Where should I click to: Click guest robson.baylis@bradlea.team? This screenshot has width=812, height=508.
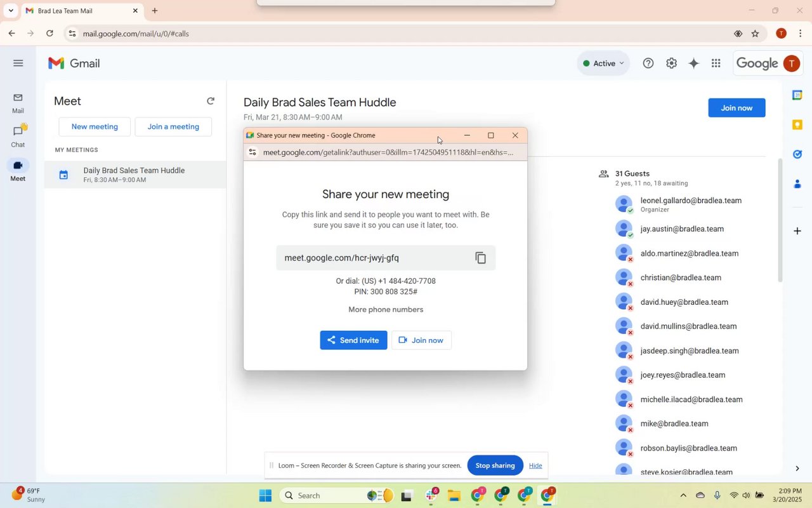click(x=688, y=448)
